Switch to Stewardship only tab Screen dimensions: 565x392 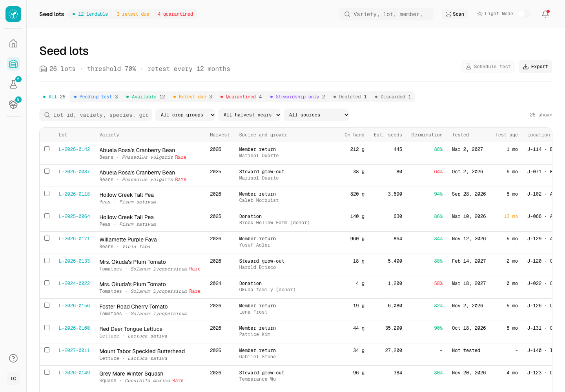click(298, 97)
